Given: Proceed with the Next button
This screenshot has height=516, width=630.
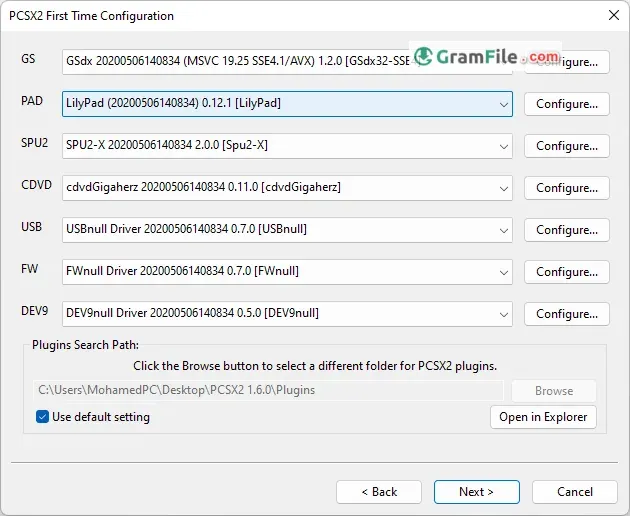Looking at the screenshot, I should (x=477, y=492).
